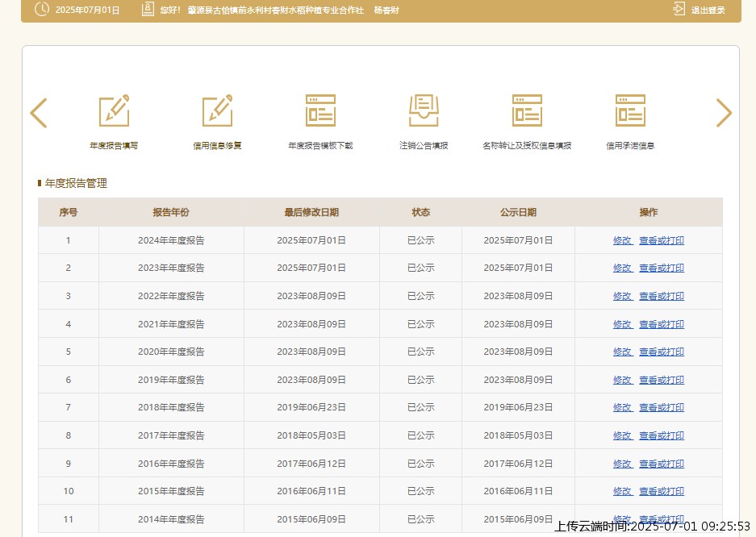This screenshot has height=537, width=756.
Task: Select the 名称转让及授权信息填报 menu label
Action: 527,145
